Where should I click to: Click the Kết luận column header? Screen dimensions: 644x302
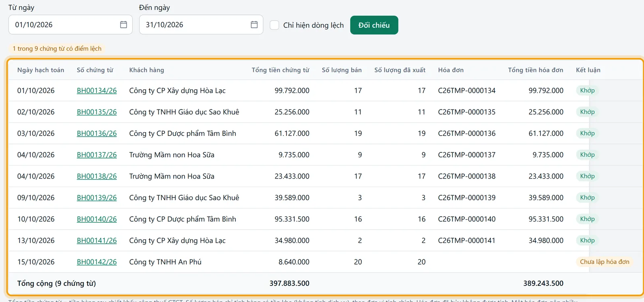click(x=588, y=70)
